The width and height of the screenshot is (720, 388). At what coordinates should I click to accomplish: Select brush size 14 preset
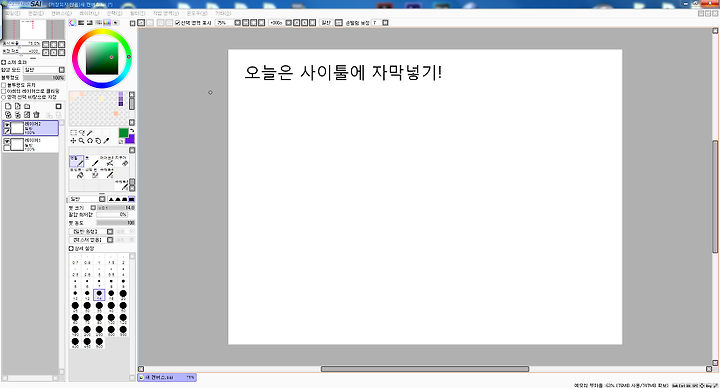tap(99, 294)
